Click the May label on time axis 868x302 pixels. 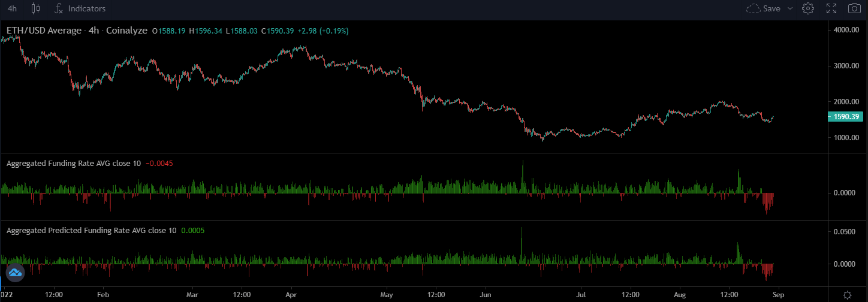click(x=386, y=295)
